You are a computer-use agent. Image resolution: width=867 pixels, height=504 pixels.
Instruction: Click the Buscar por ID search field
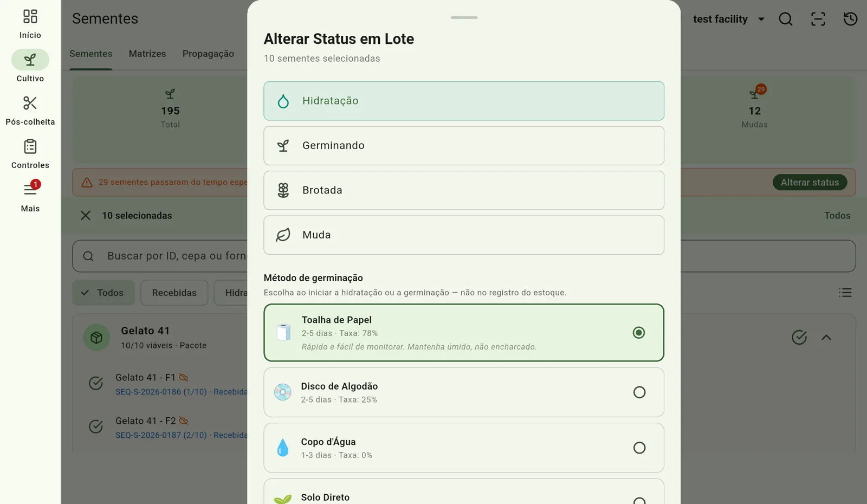pyautogui.click(x=464, y=256)
